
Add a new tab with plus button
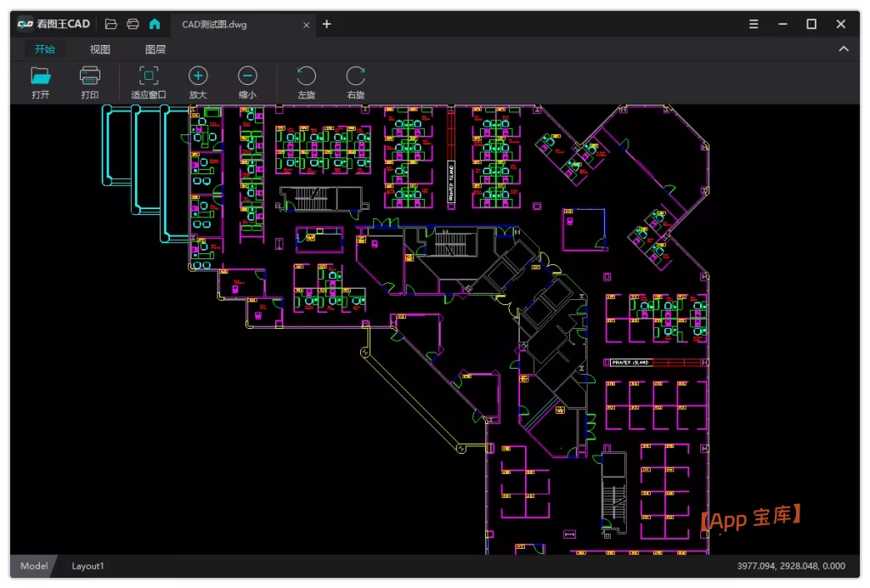tap(327, 24)
